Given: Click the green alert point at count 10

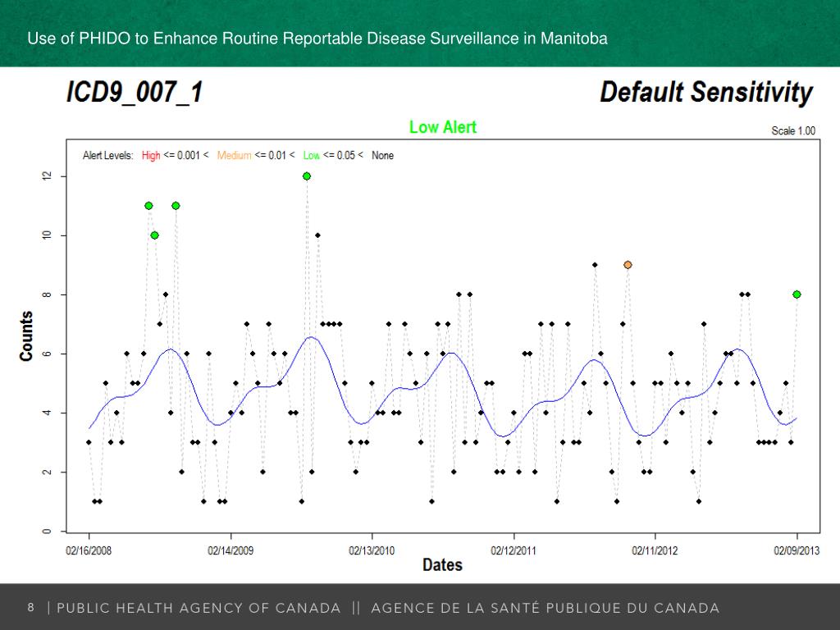Looking at the screenshot, I should click(x=154, y=235).
